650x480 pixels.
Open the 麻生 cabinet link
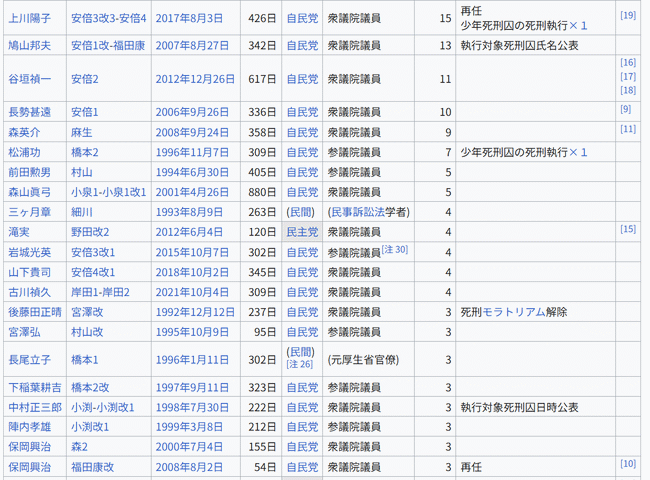82,132
